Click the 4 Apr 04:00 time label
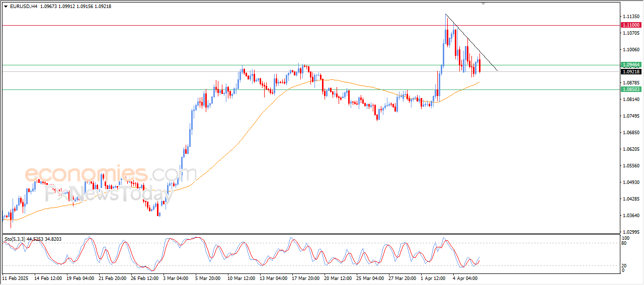Image resolution: width=644 pixels, height=285 pixels. click(x=466, y=277)
